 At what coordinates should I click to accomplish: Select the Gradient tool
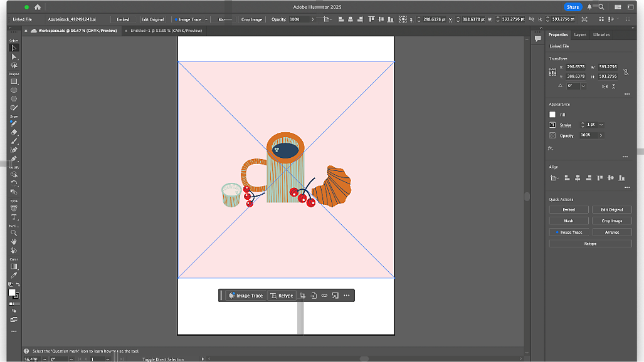click(x=14, y=267)
